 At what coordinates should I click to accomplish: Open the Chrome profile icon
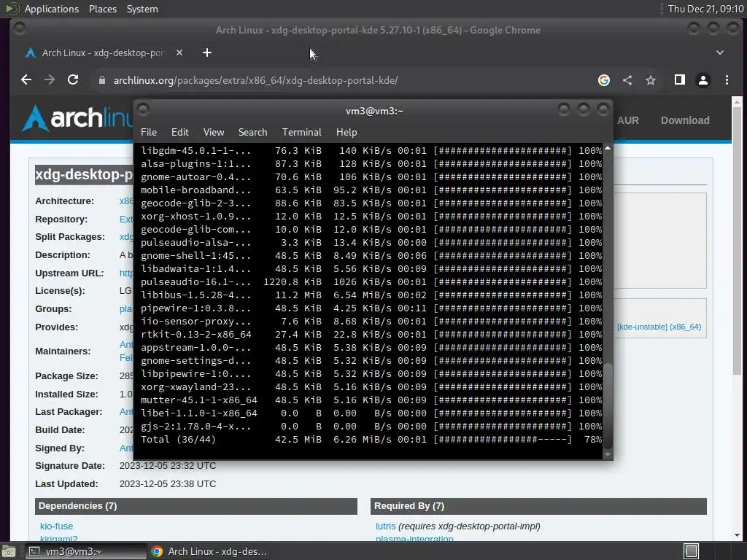pyautogui.click(x=703, y=80)
